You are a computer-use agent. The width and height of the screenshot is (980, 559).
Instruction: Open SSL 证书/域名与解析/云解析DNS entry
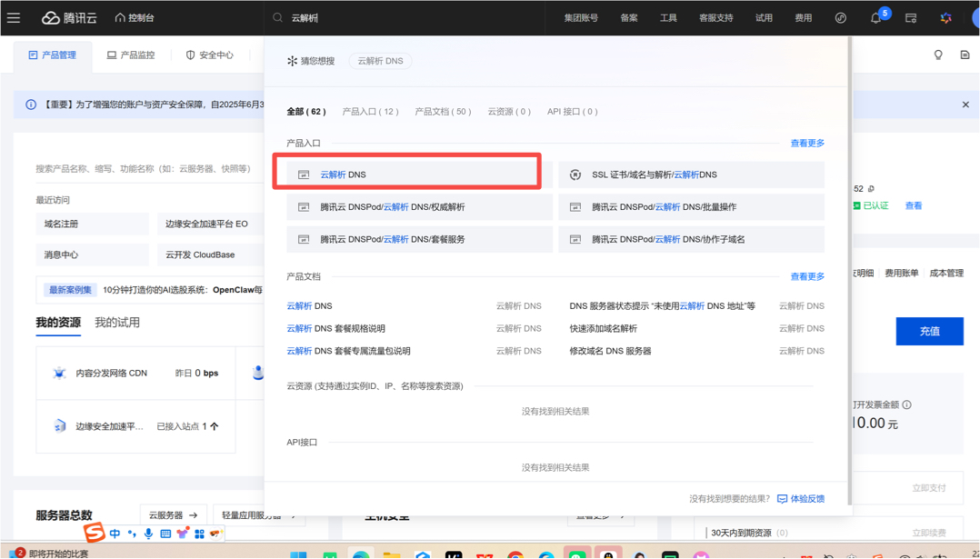pos(654,175)
